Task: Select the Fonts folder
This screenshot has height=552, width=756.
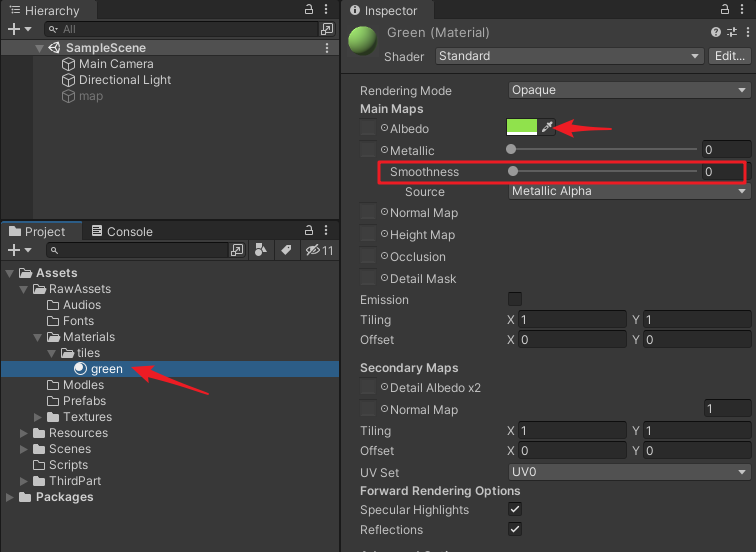Action: [x=70, y=321]
